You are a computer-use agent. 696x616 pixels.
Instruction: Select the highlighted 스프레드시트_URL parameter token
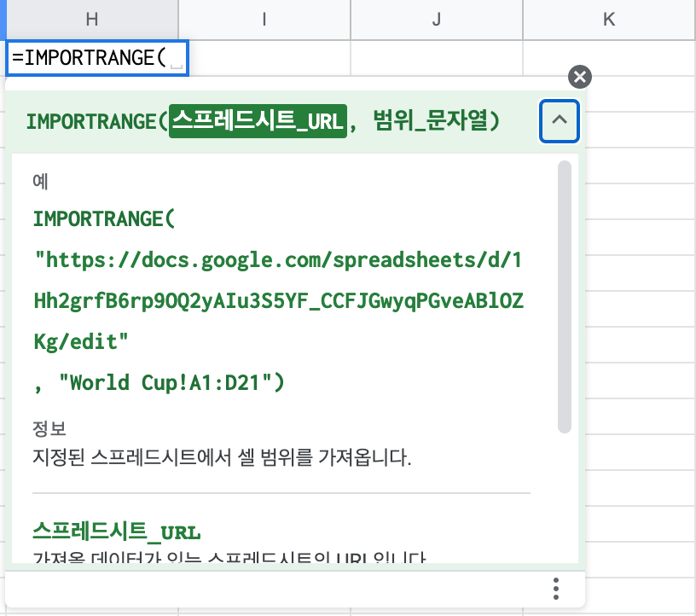258,120
